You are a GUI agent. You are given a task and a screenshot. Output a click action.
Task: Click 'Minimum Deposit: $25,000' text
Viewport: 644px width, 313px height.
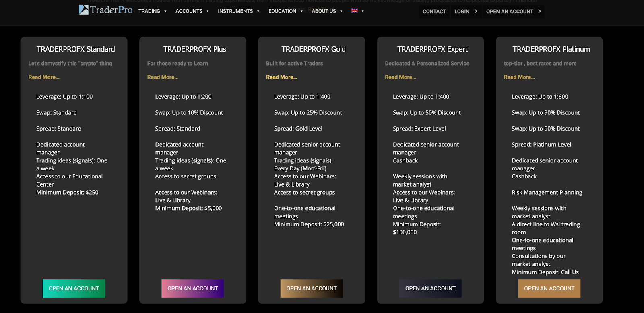click(x=309, y=224)
